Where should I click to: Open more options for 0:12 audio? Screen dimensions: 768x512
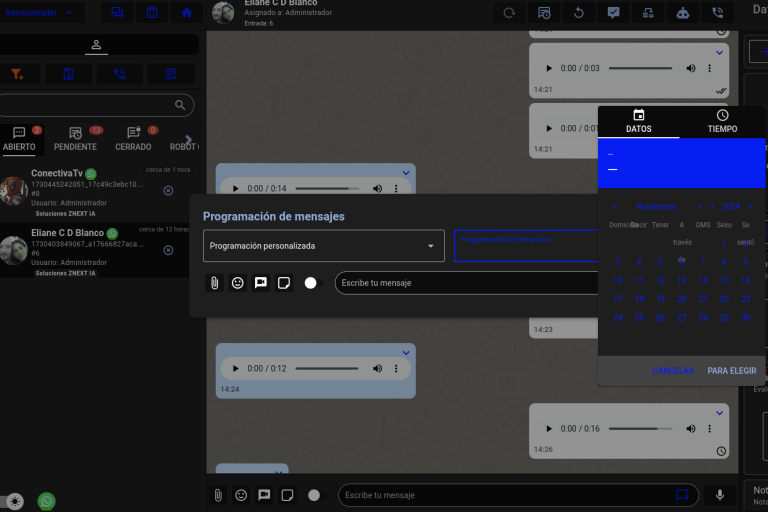point(396,368)
